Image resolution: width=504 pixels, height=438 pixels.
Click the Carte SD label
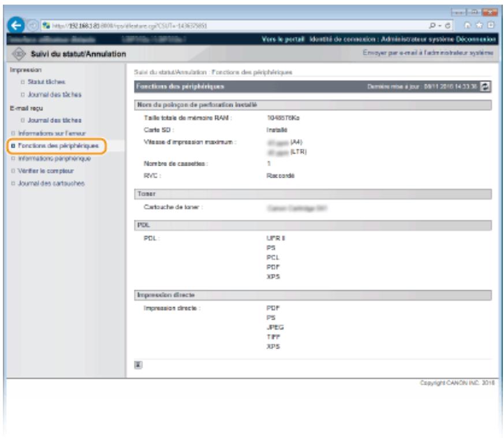click(159, 130)
